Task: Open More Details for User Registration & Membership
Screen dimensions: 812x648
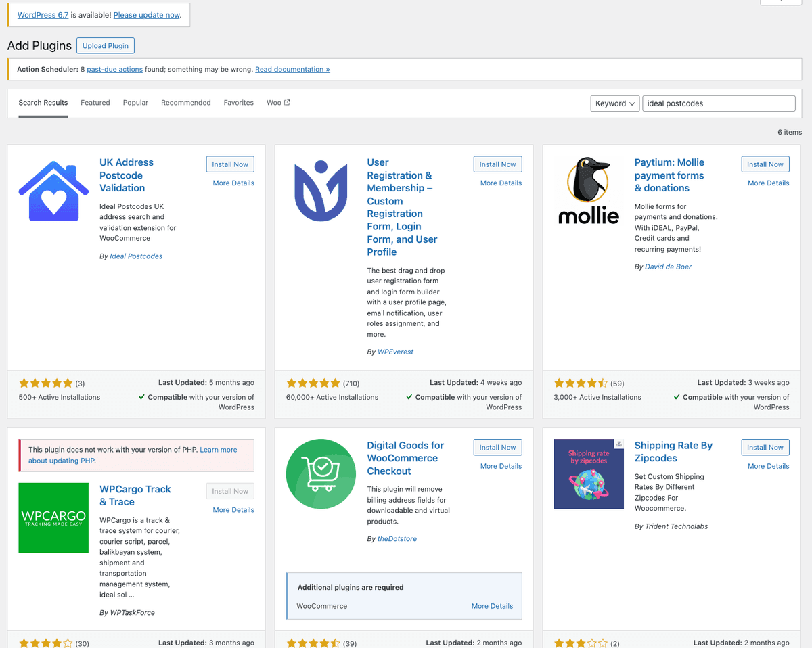Action: click(501, 183)
